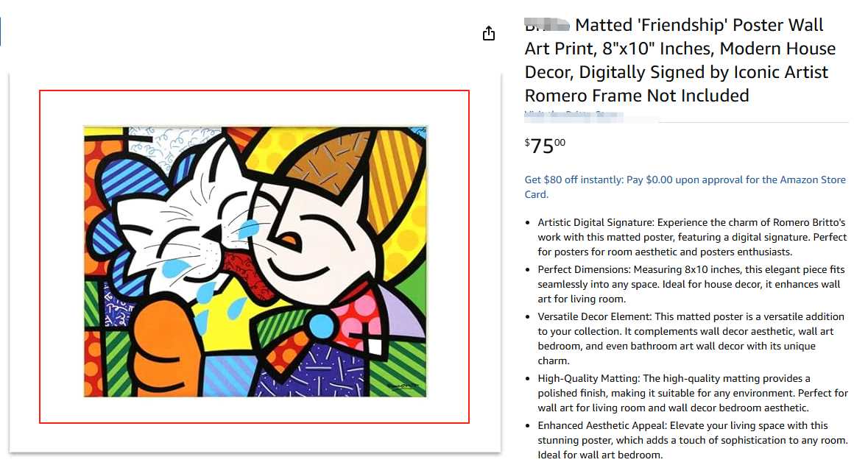Viewport: 868px width, 465px height.
Task: Click the smiling dog's face in the poster
Action: [x=309, y=243]
